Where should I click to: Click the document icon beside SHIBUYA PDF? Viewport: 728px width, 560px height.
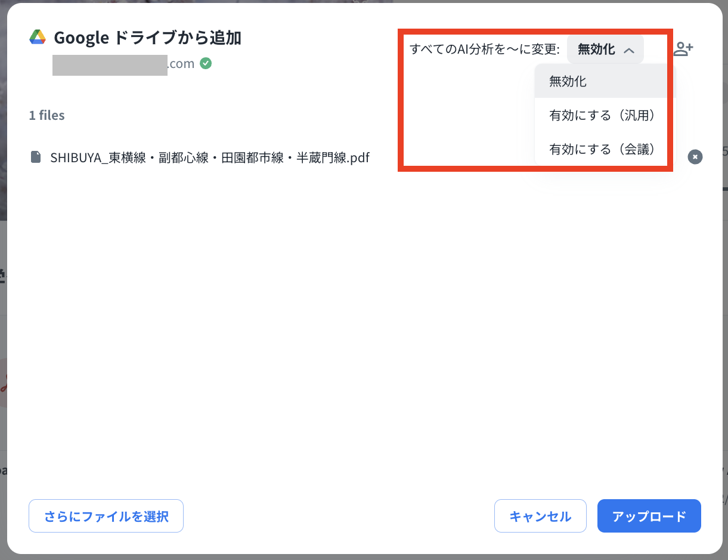[36, 157]
